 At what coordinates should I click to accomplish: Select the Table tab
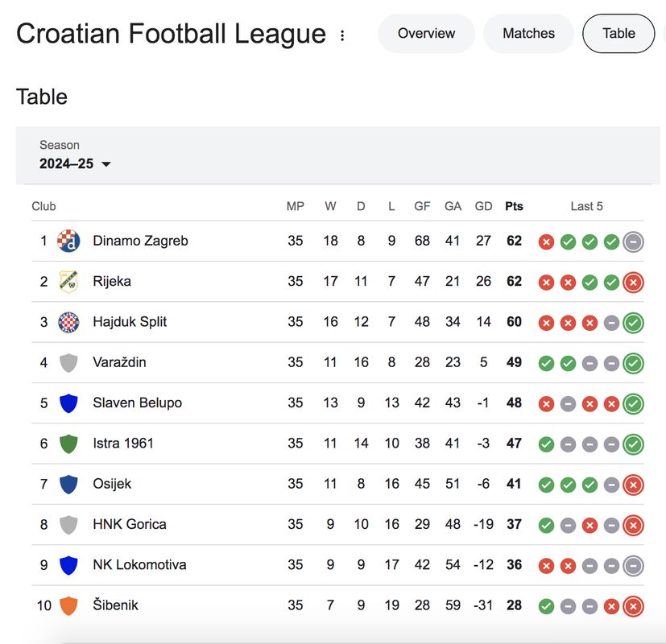(x=618, y=33)
